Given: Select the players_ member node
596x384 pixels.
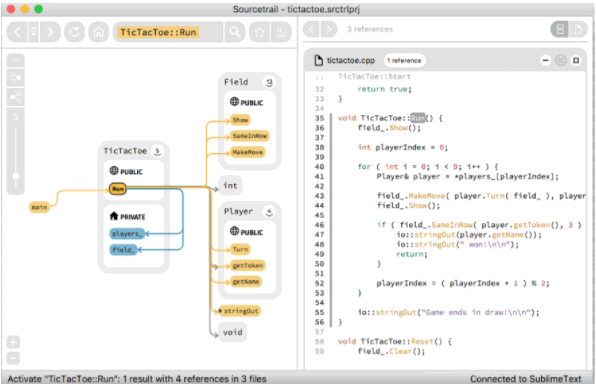Looking at the screenshot, I should click(x=127, y=233).
